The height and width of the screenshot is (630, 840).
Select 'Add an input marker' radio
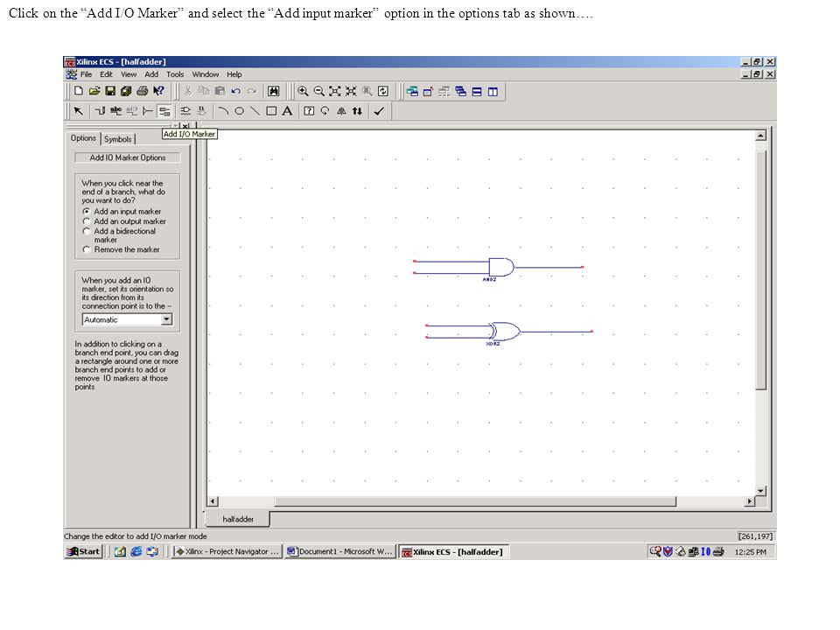[87, 211]
